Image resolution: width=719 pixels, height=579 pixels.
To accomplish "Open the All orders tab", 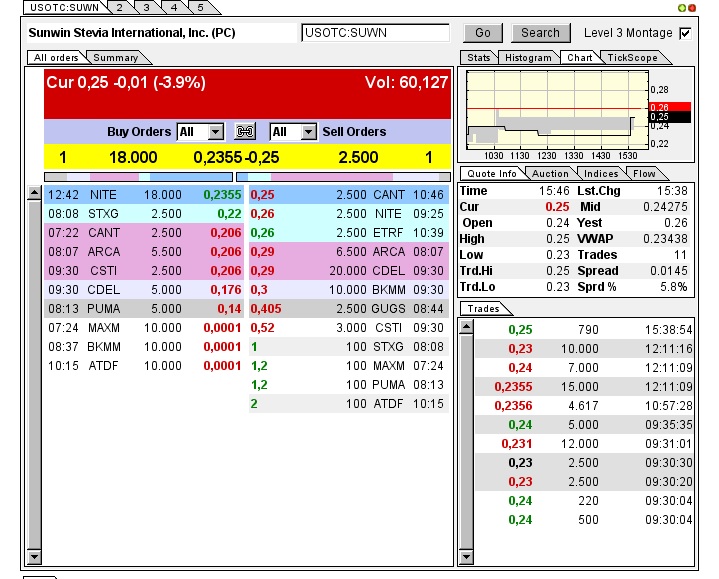I will (56, 58).
